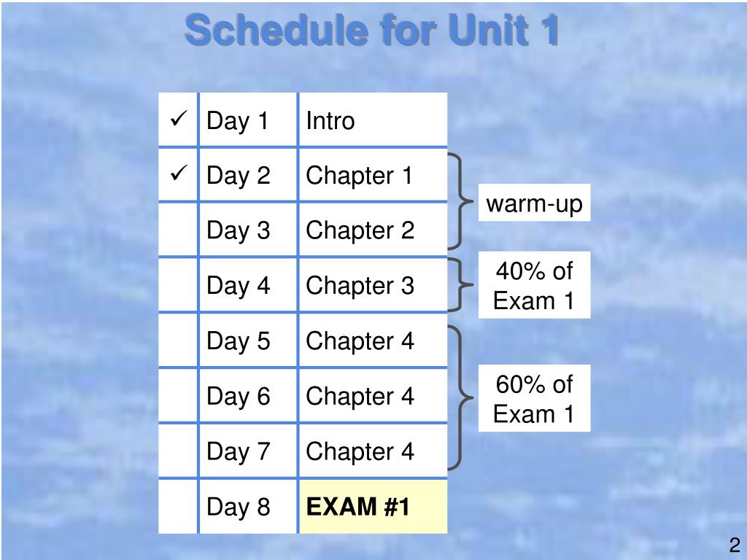The width and height of the screenshot is (747, 560).
Task: Select the Day 8 cell
Action: click(248, 506)
